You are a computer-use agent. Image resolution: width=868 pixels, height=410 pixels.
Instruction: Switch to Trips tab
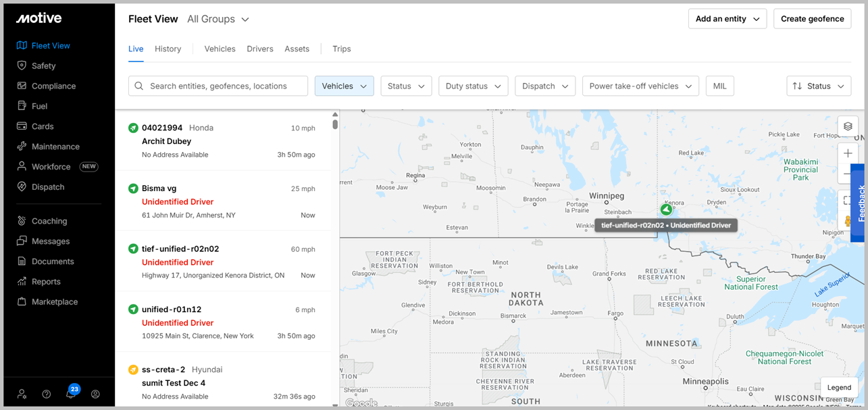[342, 49]
